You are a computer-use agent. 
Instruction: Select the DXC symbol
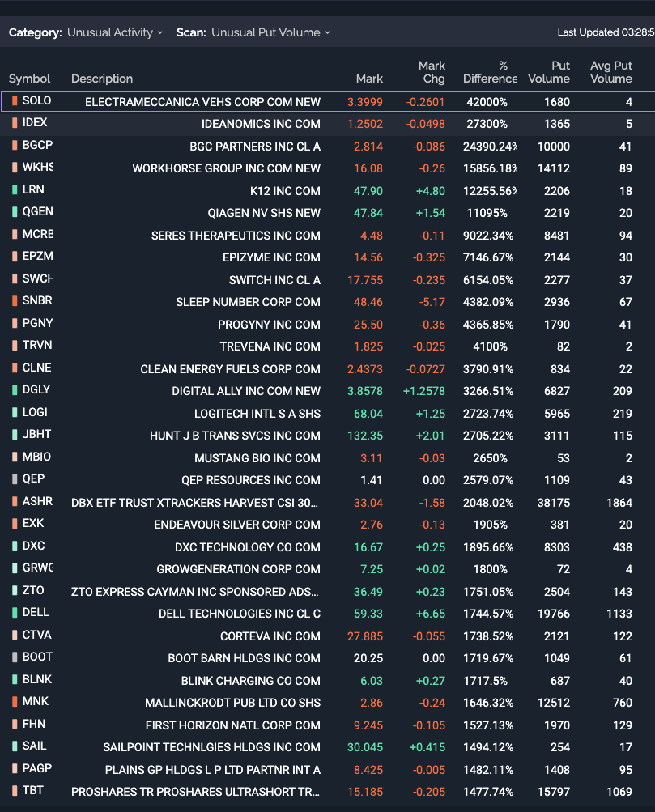point(34,546)
